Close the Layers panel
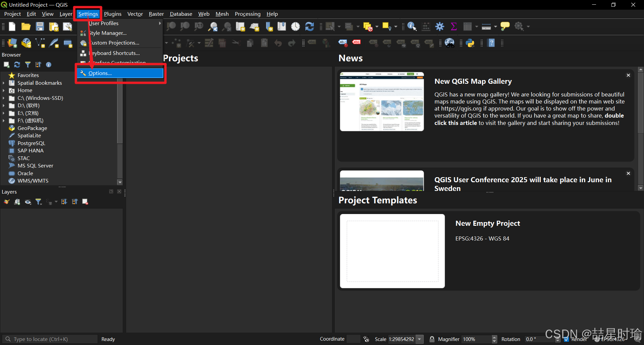This screenshot has height=345, width=644. (119, 192)
